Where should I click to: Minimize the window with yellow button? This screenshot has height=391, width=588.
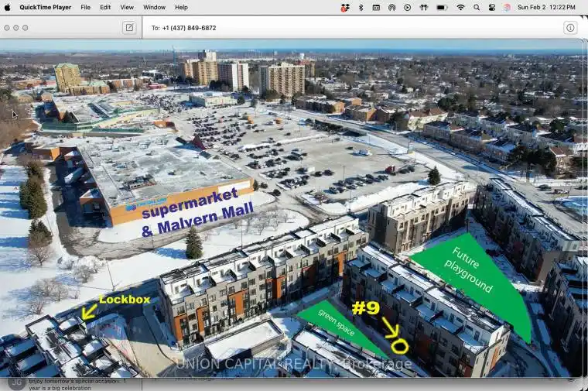pyautogui.click(x=15, y=28)
